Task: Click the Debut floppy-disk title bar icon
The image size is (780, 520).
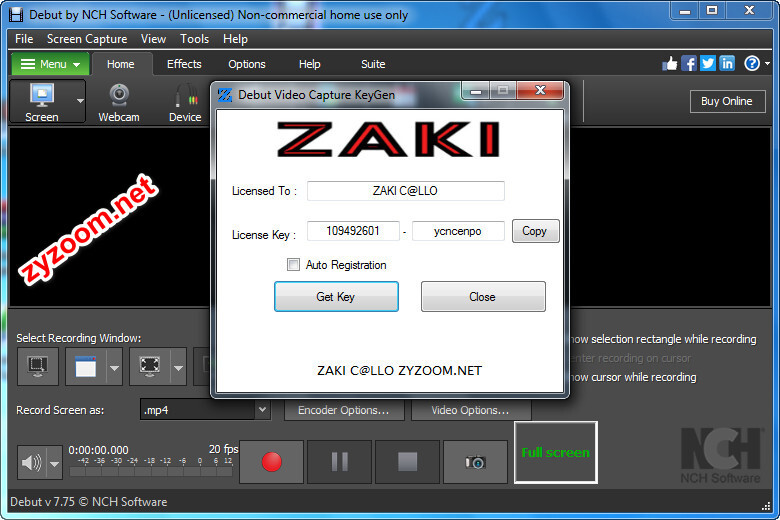Action: 16,15
